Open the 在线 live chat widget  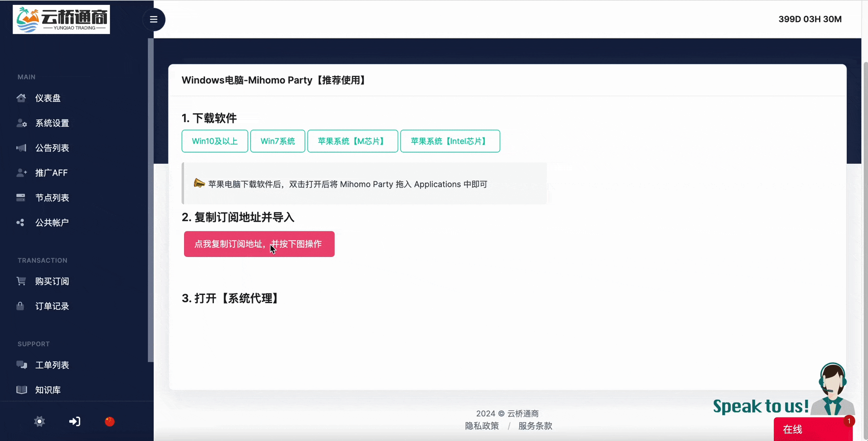[x=813, y=429]
